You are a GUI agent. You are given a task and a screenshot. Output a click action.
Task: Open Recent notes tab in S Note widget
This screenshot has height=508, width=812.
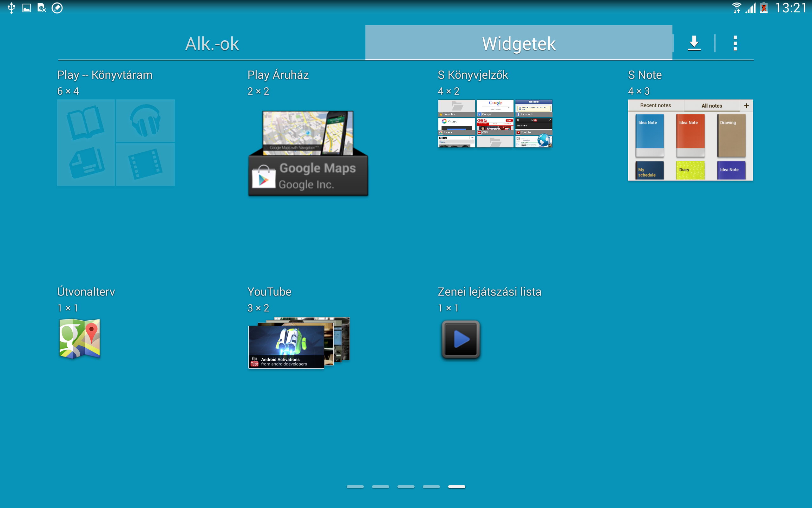point(655,105)
